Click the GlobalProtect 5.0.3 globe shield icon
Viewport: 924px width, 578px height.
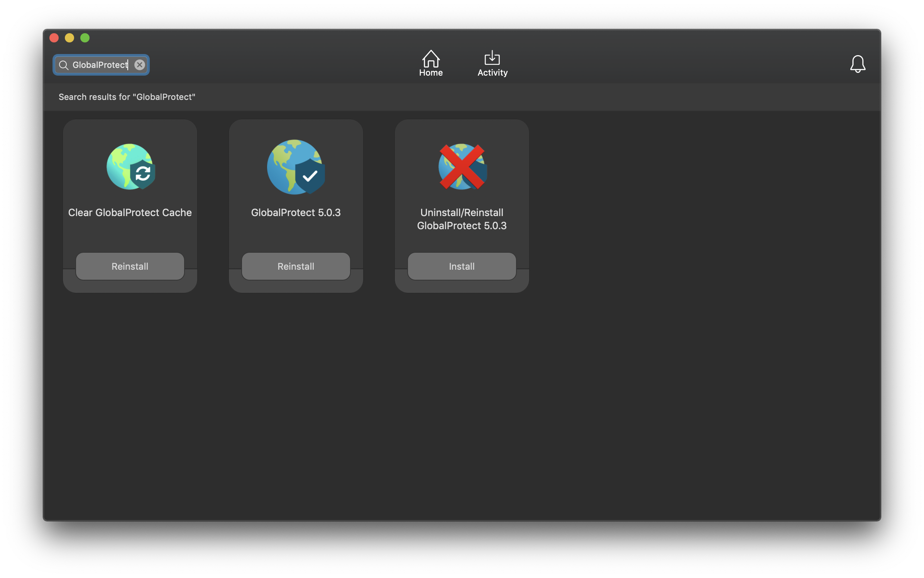tap(296, 167)
